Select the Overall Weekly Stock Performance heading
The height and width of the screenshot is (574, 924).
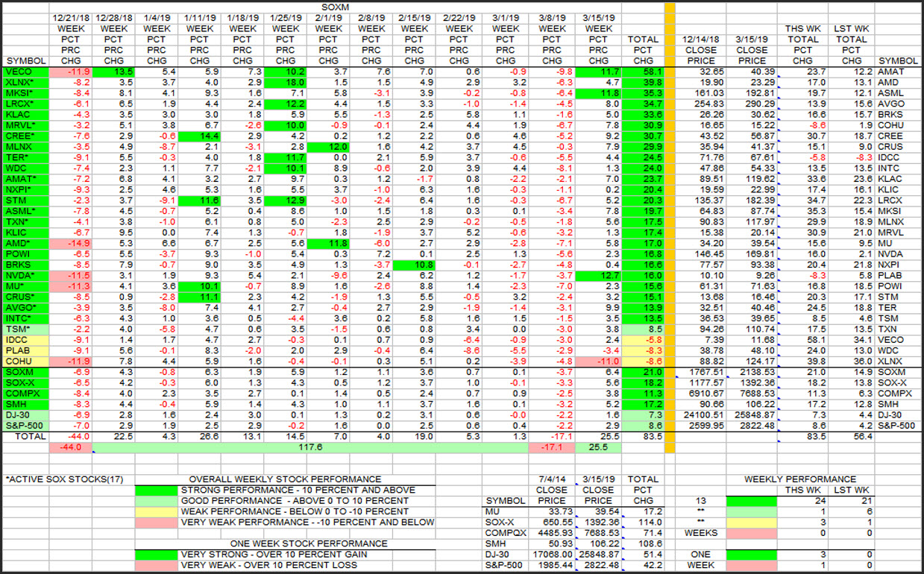(x=285, y=479)
